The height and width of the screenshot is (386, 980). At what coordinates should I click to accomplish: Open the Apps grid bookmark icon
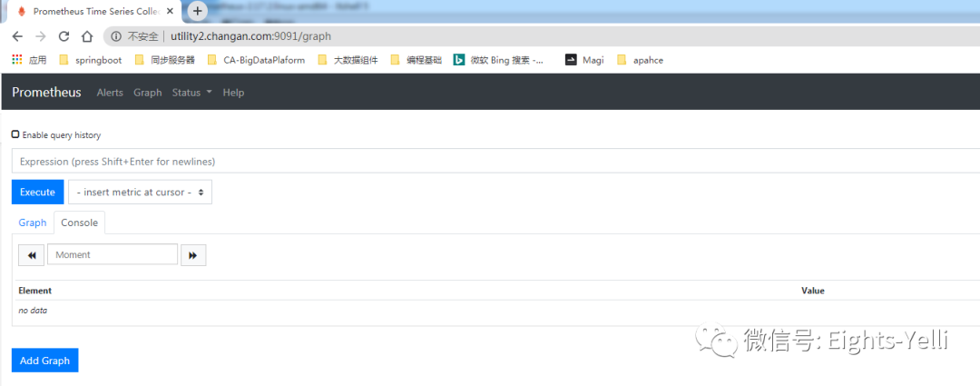click(x=17, y=60)
